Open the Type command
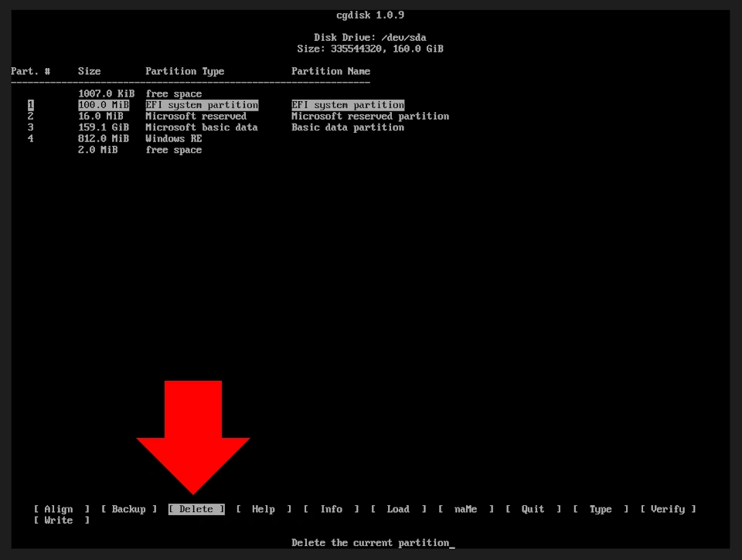This screenshot has height=560, width=742. (x=599, y=509)
